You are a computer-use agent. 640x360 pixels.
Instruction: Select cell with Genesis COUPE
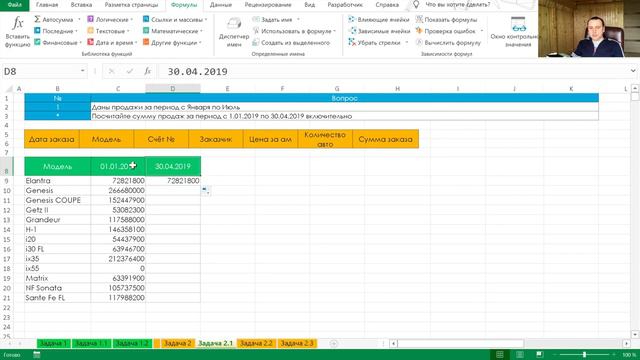click(x=58, y=200)
